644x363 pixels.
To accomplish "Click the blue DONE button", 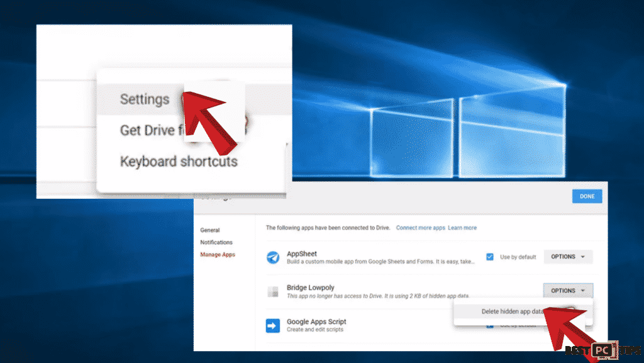I will click(587, 196).
